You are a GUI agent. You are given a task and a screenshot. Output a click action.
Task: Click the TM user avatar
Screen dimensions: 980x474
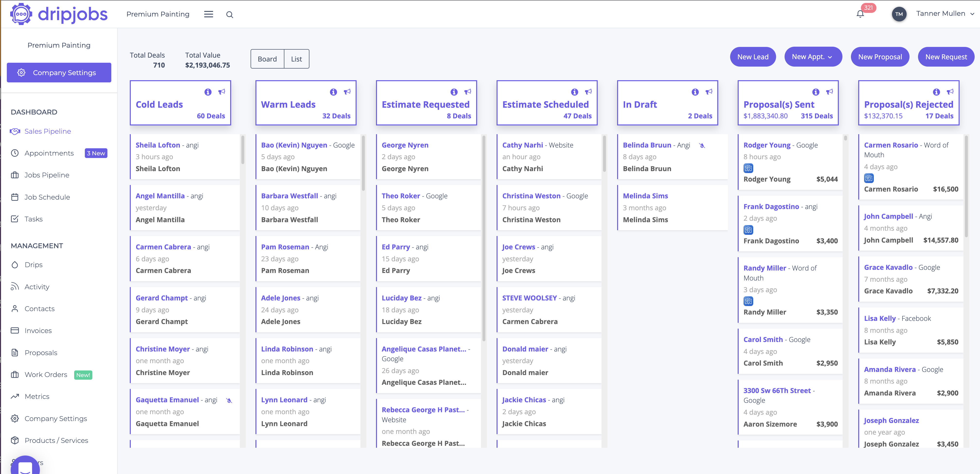click(x=899, y=14)
